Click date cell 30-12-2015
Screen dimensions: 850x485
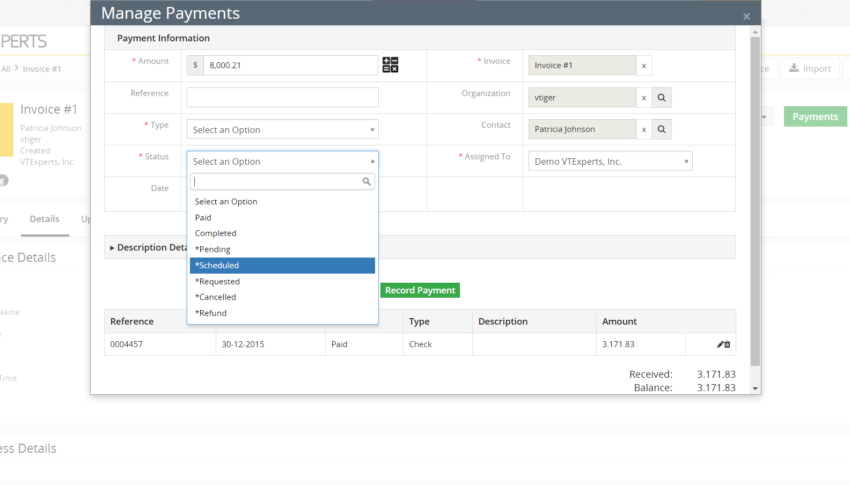(243, 344)
